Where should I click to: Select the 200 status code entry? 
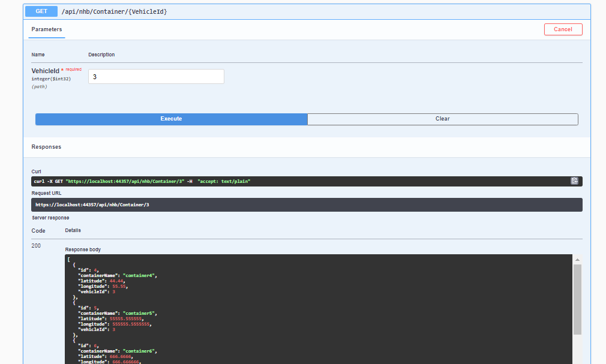pos(36,245)
